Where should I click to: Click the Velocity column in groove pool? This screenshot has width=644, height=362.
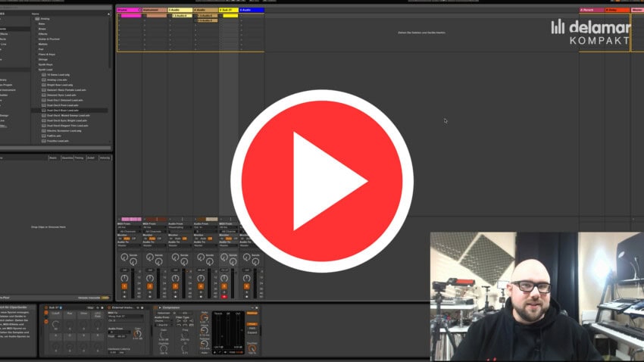coord(105,158)
